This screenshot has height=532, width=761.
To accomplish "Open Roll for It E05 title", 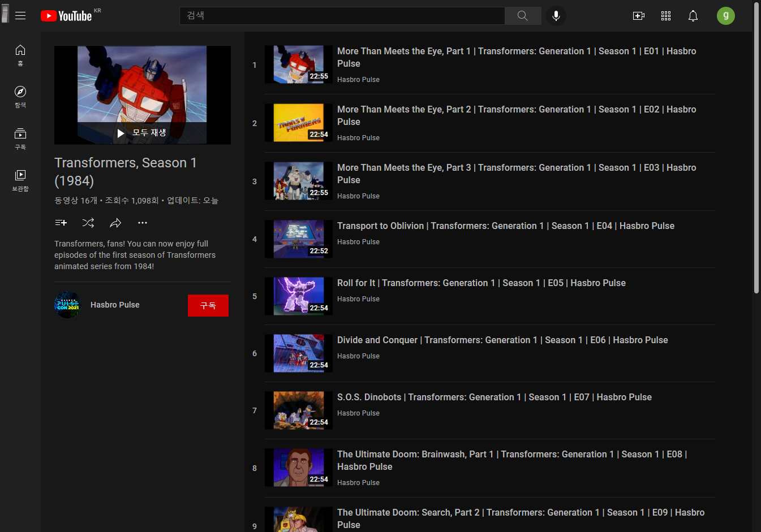I will [x=481, y=283].
